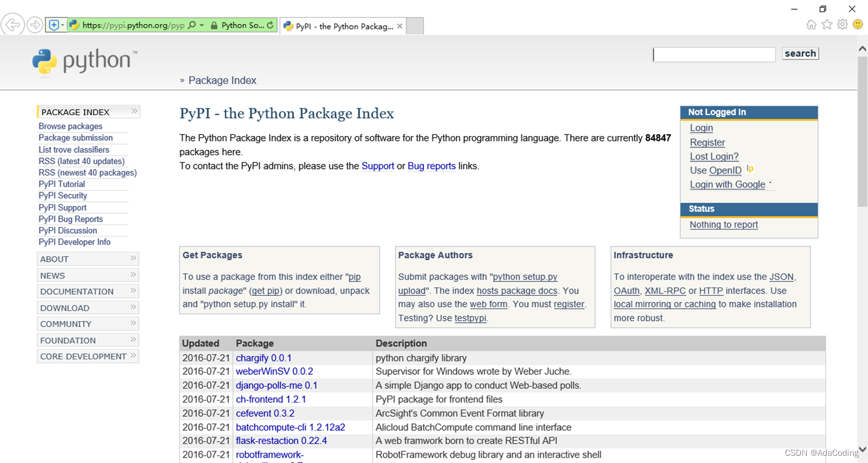
Task: Open the JSON interface link
Action: pyautogui.click(x=781, y=277)
